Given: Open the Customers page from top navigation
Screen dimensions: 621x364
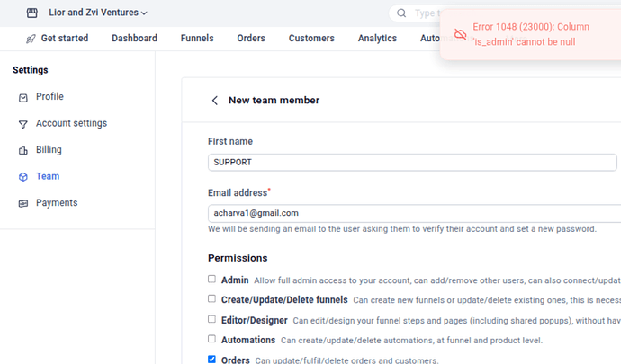Looking at the screenshot, I should (x=311, y=39).
